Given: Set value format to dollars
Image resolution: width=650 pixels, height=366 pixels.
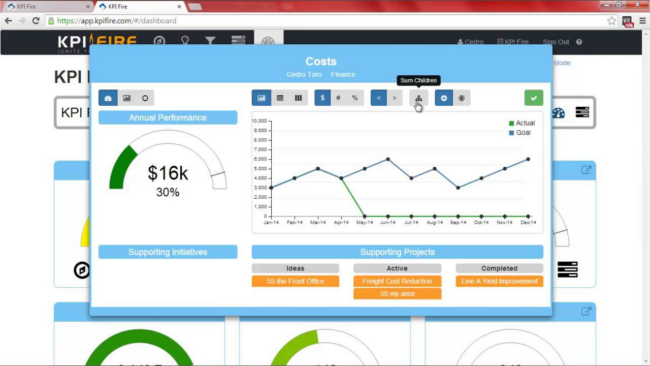Looking at the screenshot, I should [322, 98].
